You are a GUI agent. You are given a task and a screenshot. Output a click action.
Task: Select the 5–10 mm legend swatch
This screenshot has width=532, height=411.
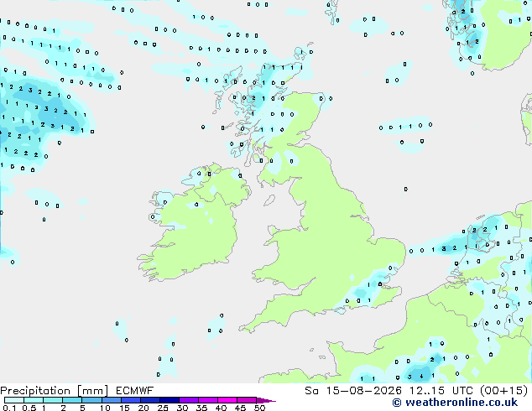coord(91,400)
